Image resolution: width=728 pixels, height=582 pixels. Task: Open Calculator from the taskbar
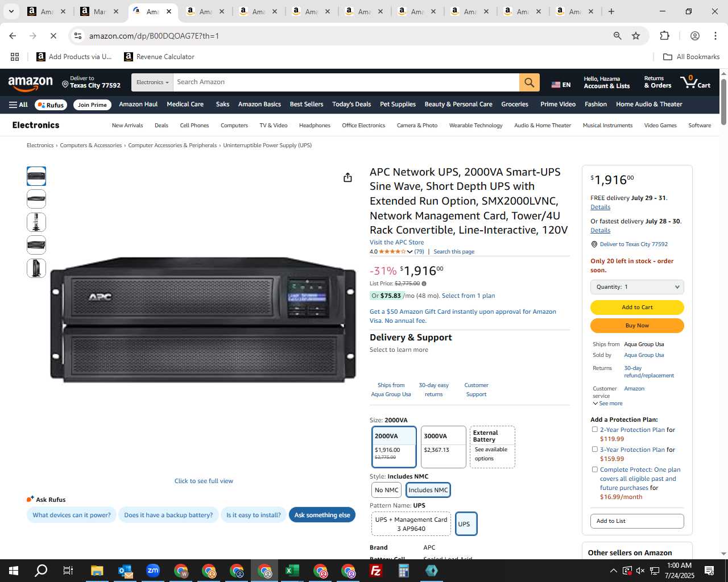click(x=403, y=571)
